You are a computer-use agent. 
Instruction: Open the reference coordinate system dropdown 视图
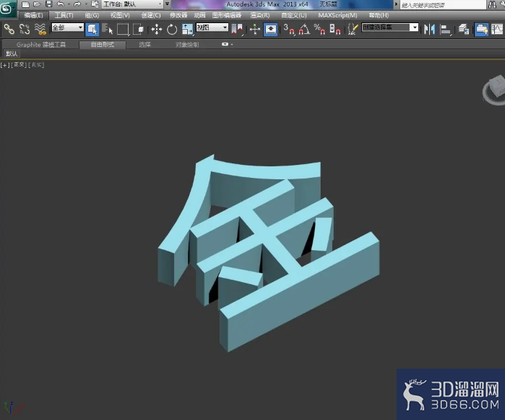[x=212, y=27]
